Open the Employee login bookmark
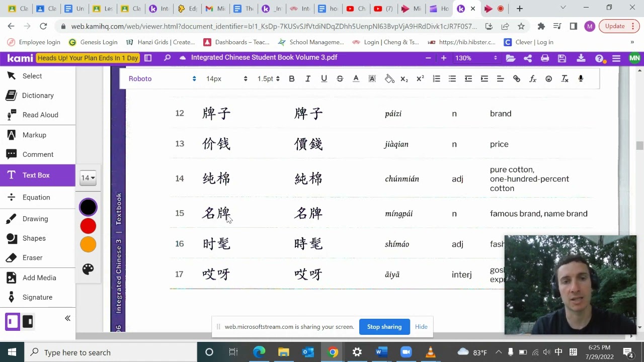This screenshot has height=362, width=644. 33,42
